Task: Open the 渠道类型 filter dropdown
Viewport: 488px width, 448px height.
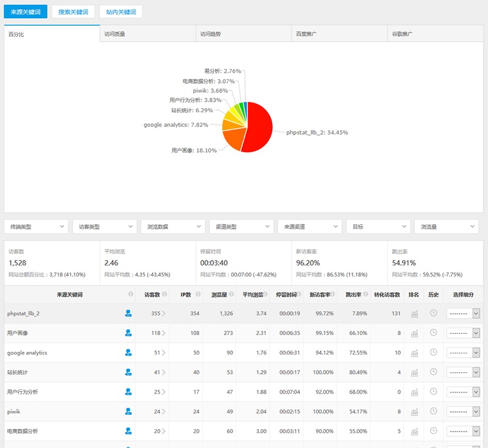Action: click(x=241, y=226)
